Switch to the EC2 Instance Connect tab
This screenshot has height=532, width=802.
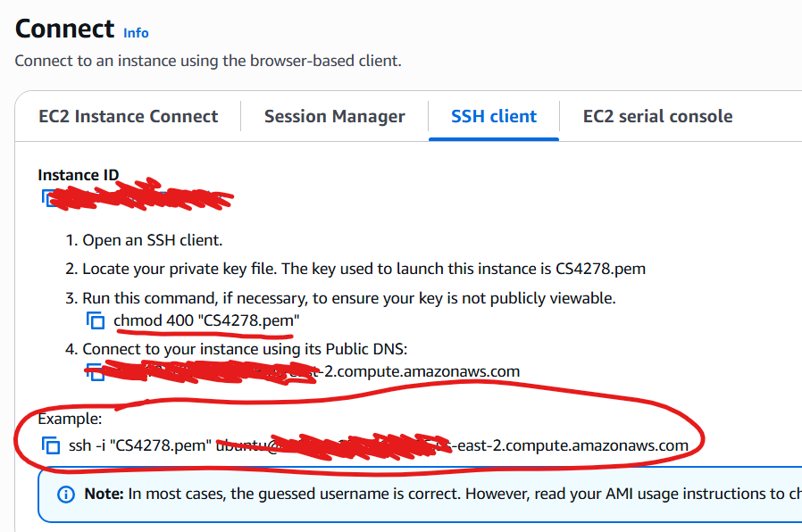pyautogui.click(x=128, y=117)
